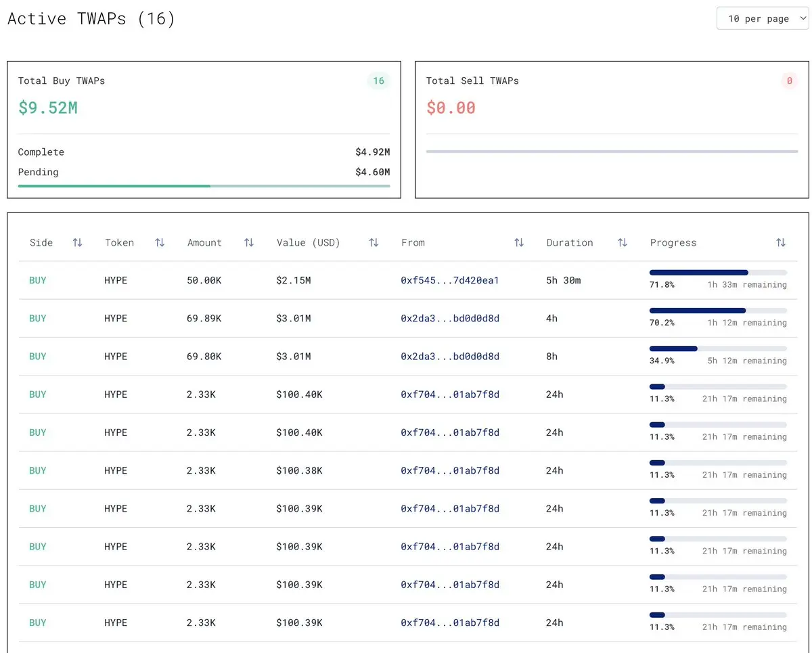812x653 pixels.
Task: Sort by From column arrows
Action: point(519,242)
